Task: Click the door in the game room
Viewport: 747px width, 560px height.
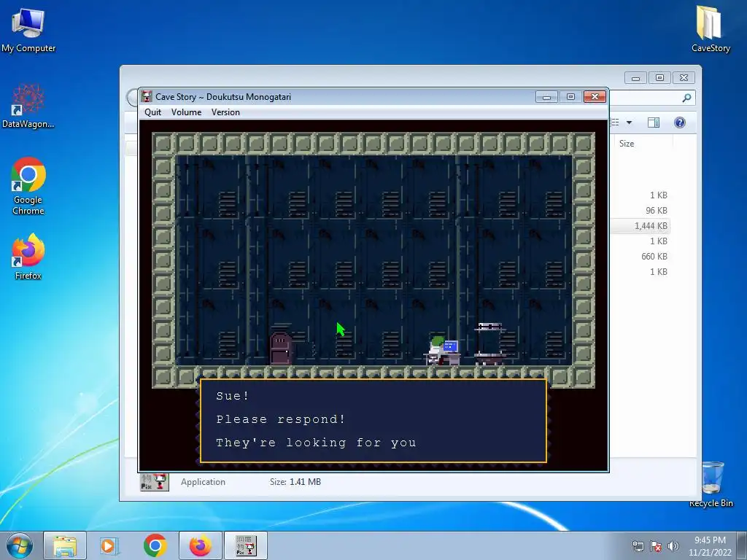Action: (281, 349)
